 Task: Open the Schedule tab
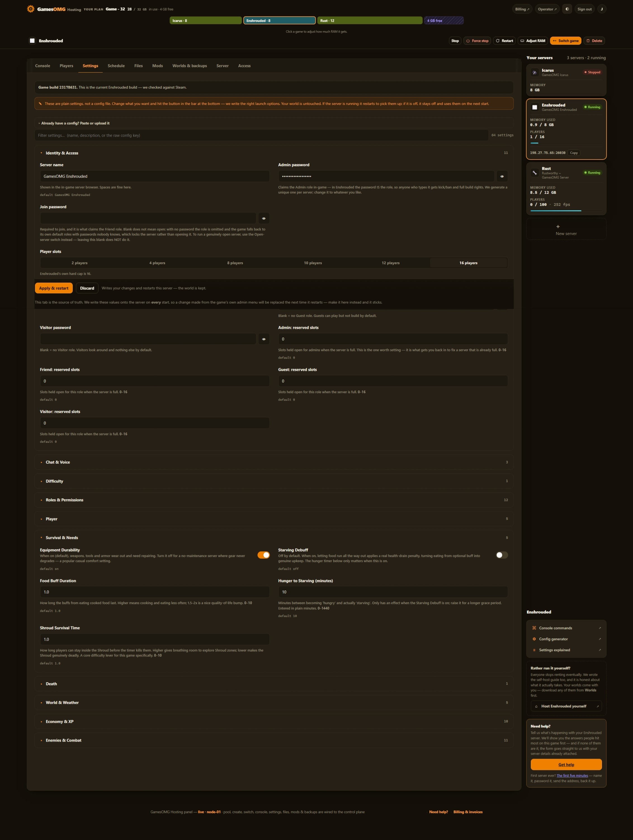click(x=116, y=66)
